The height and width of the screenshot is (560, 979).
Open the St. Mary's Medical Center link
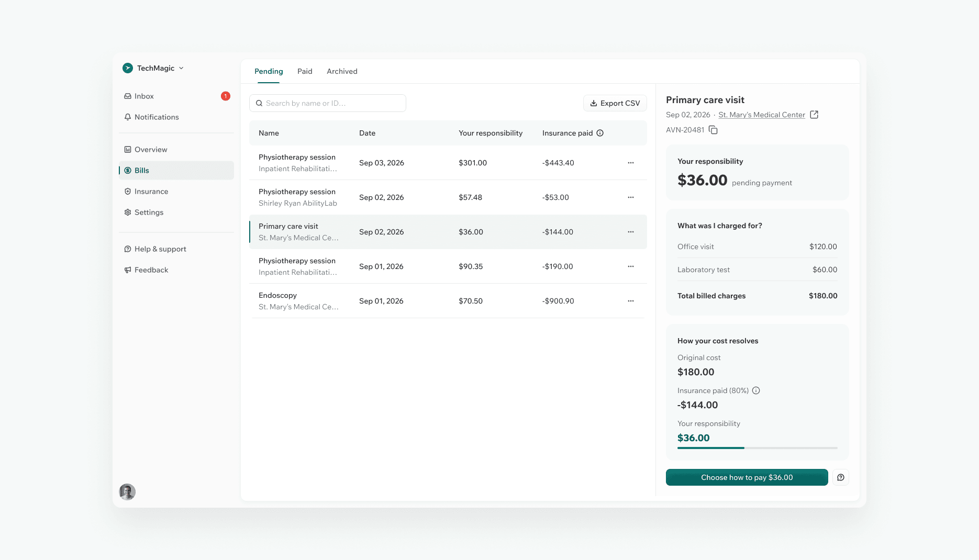click(x=762, y=115)
